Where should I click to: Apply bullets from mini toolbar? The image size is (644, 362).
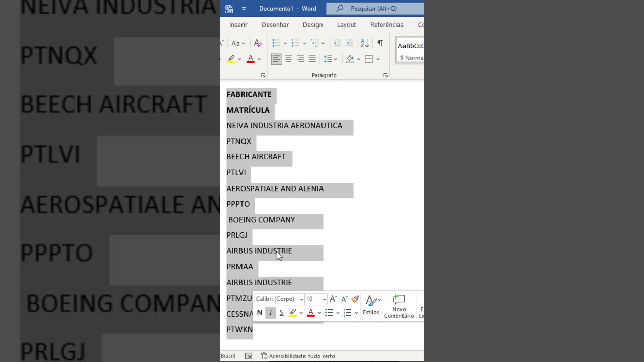tap(329, 313)
